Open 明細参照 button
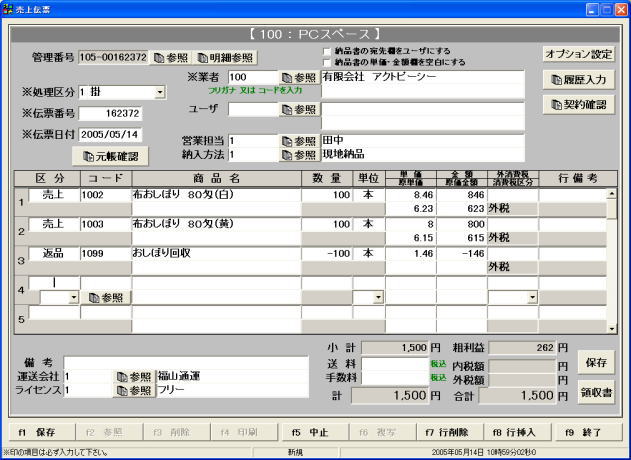This screenshot has height=460, width=631. 225,58
